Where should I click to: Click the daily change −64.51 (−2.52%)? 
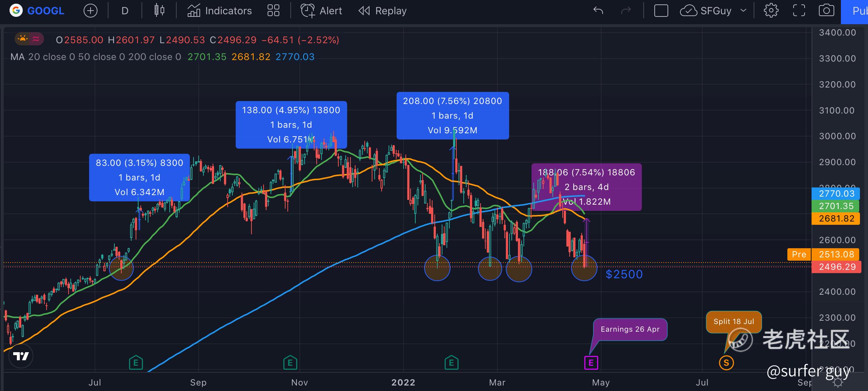pos(301,40)
